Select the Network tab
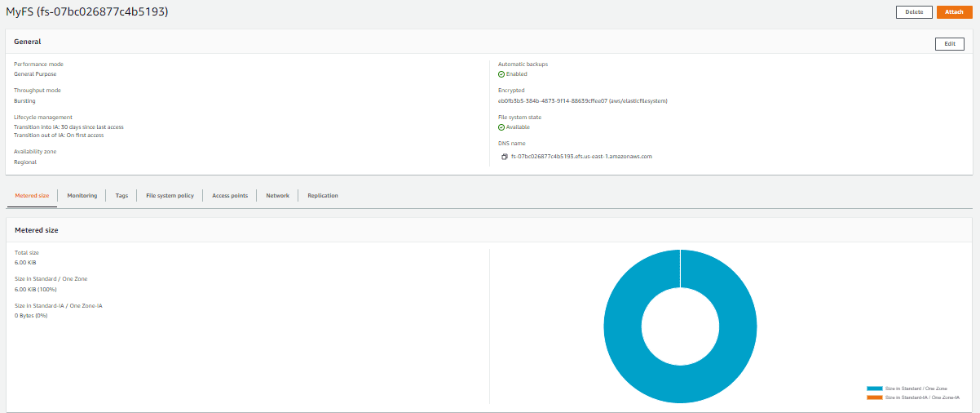980x413 pixels. [x=277, y=196]
